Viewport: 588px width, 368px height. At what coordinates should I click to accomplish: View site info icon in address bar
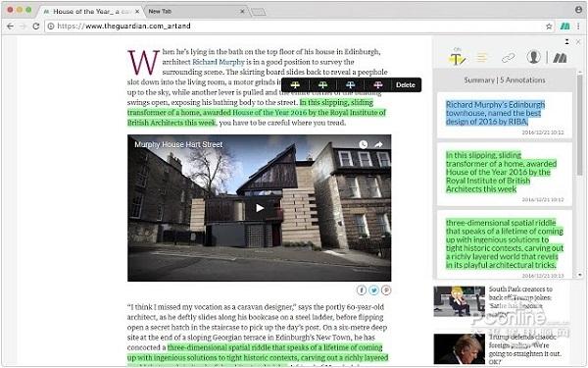tap(51, 26)
